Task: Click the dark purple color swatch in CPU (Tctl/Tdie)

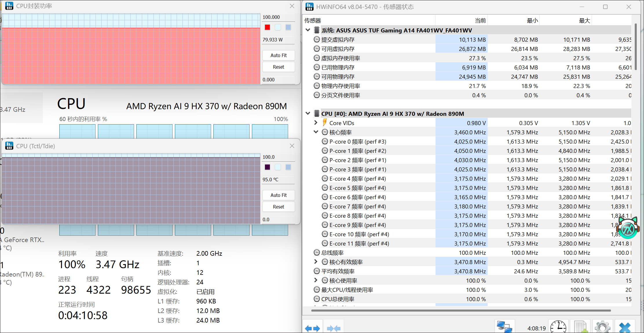Action: click(267, 167)
